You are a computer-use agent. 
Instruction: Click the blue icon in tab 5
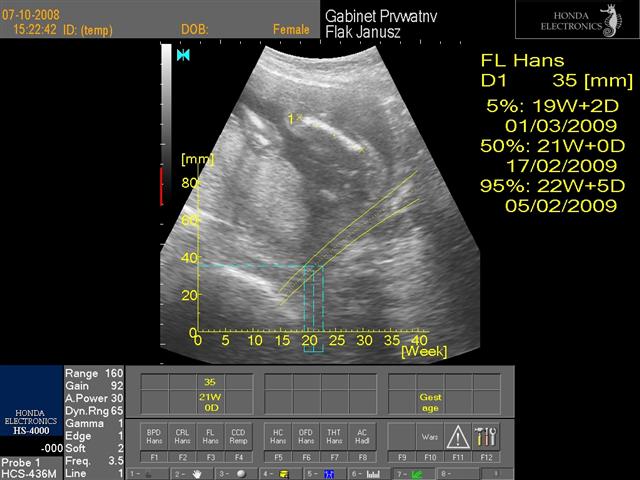pyautogui.click(x=326, y=473)
